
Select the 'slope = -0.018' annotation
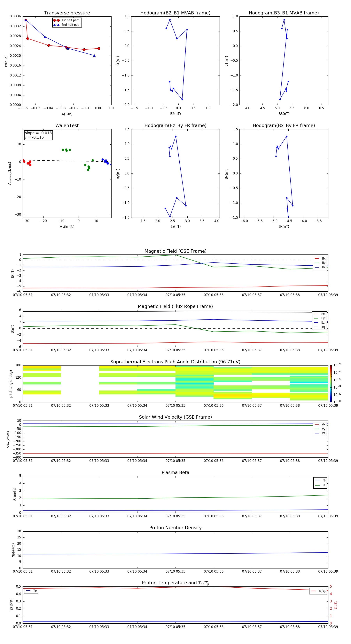[38, 133]
